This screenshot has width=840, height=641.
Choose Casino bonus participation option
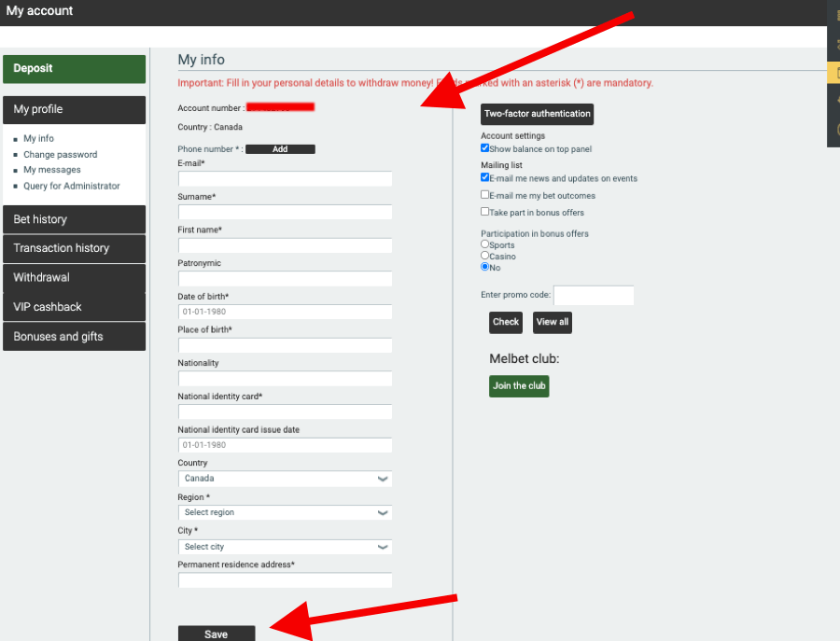(x=484, y=256)
